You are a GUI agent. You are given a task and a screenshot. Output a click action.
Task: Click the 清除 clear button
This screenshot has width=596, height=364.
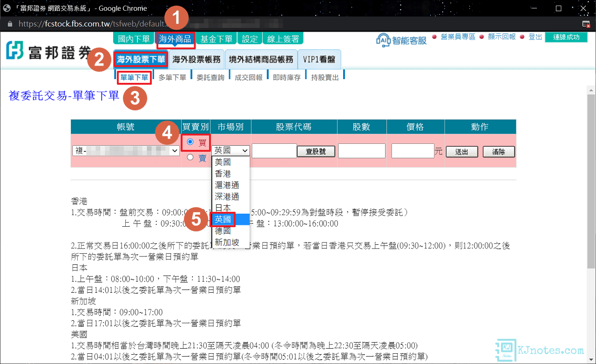[499, 152]
